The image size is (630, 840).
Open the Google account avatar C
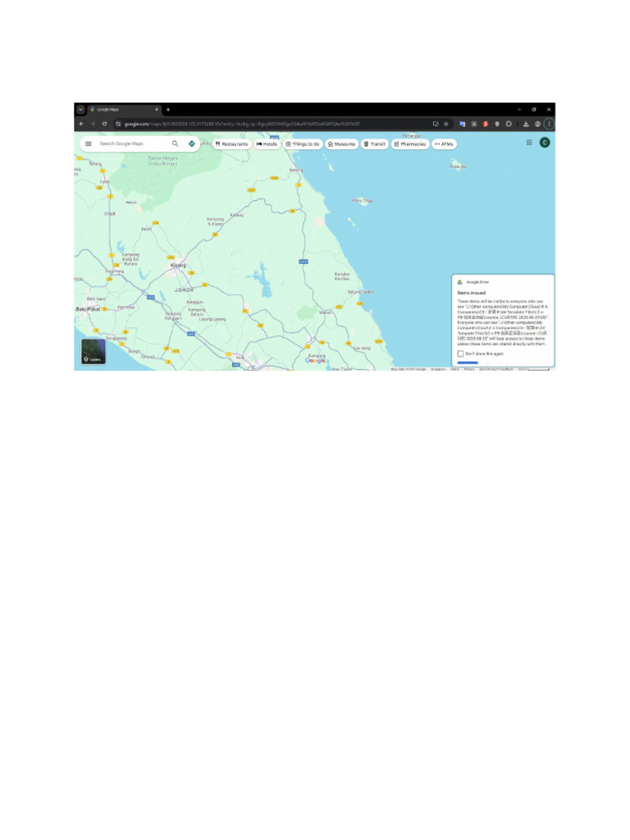pyautogui.click(x=545, y=143)
